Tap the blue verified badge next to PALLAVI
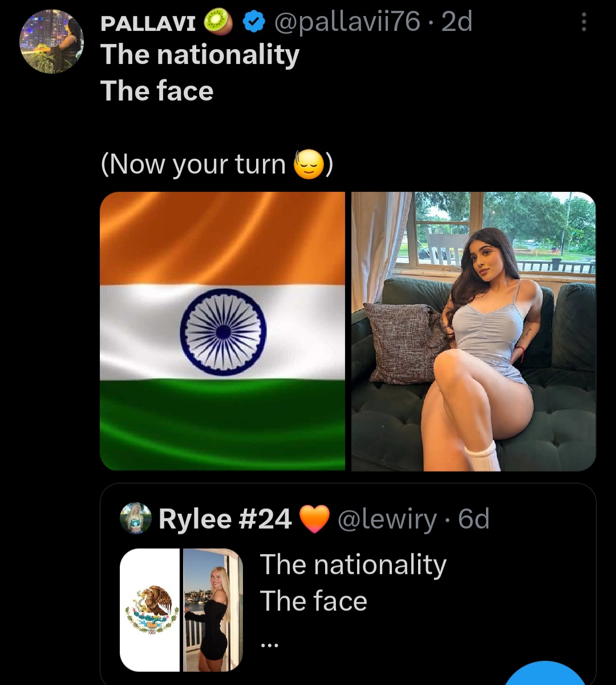The image size is (616, 685). coord(254,22)
